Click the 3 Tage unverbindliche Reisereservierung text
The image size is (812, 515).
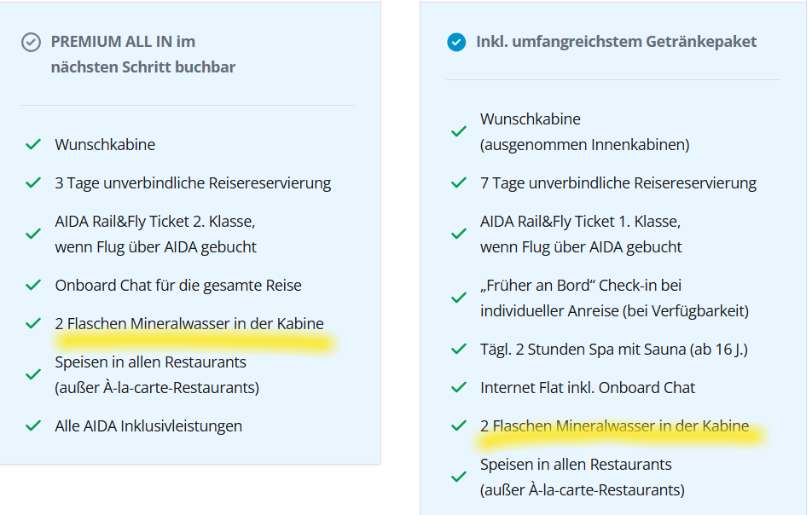[193, 183]
